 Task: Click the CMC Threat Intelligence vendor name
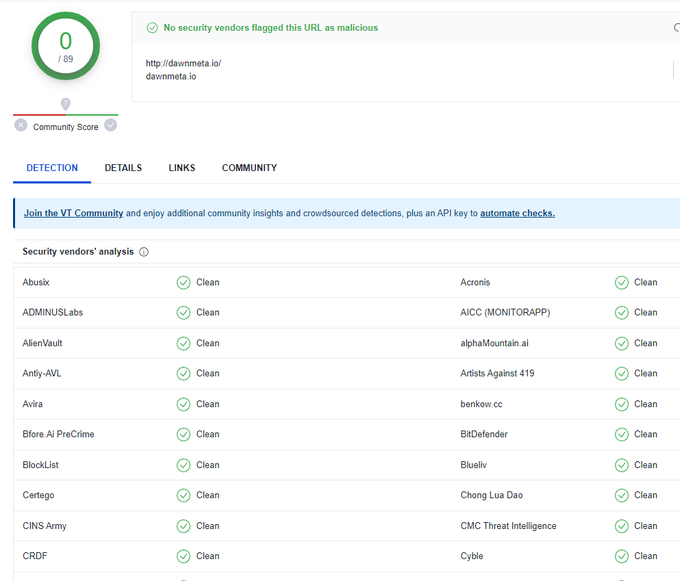click(508, 526)
